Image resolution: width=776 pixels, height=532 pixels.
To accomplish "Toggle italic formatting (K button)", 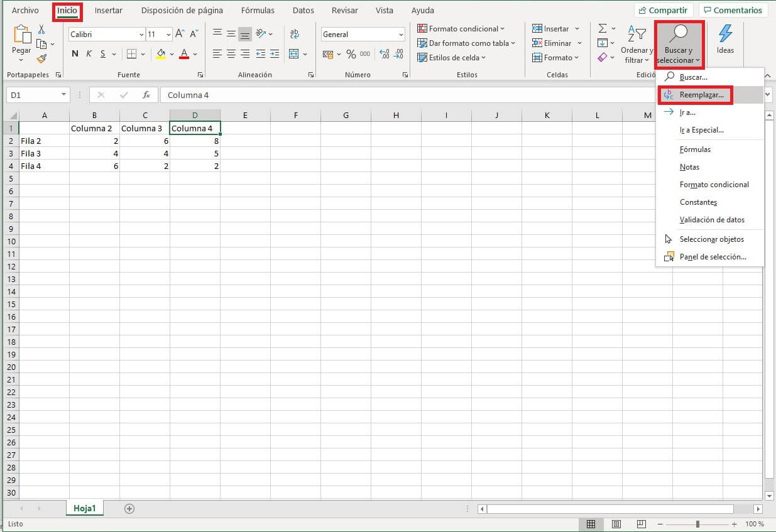I will click(89, 54).
